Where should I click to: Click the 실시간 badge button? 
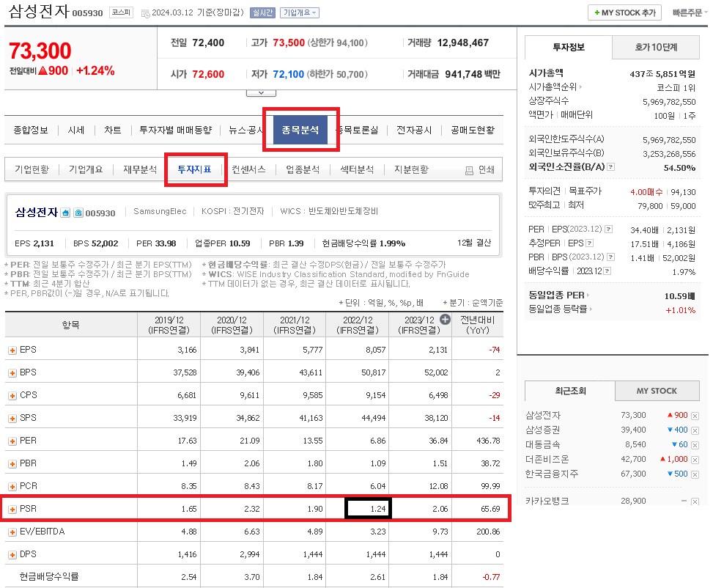(262, 12)
